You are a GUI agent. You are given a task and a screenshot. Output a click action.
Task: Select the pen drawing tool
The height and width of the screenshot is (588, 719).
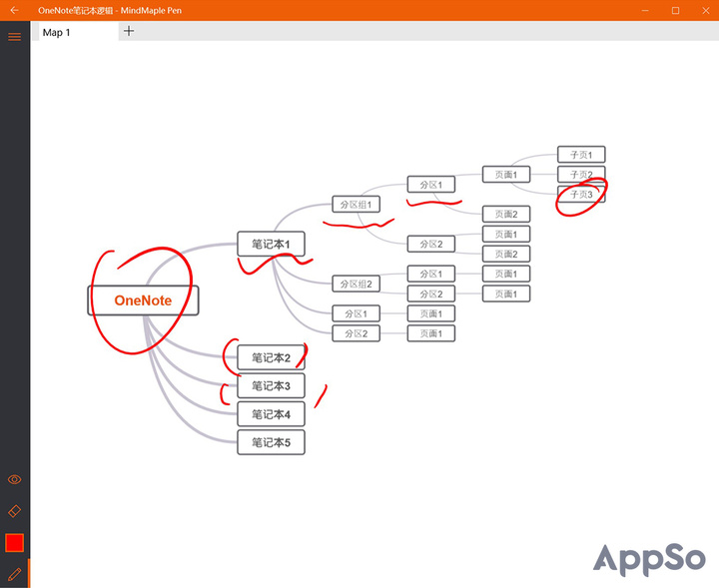click(x=15, y=574)
